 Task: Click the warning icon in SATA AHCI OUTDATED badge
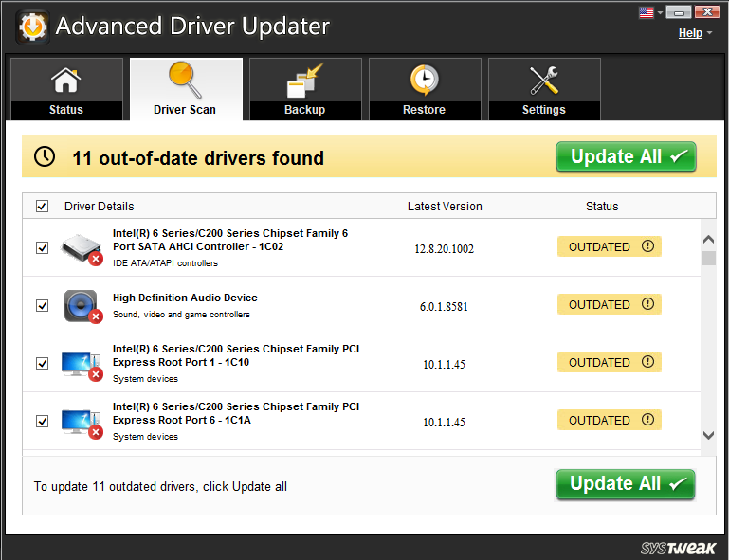(x=647, y=245)
